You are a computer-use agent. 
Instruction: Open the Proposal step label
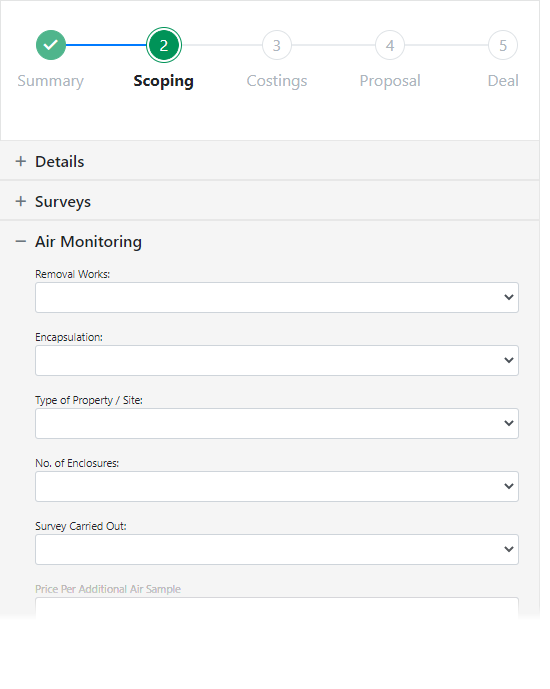click(x=390, y=81)
